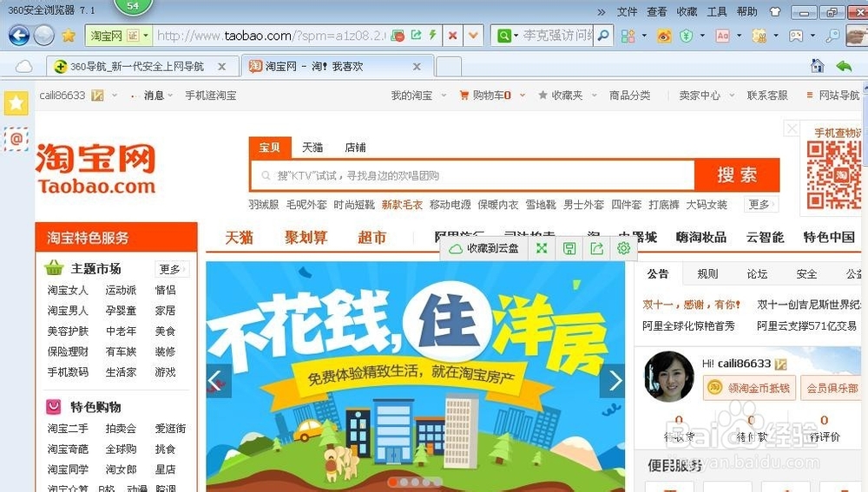This screenshot has height=492, width=868.
Task: Click the home icon in the tab bar
Action: 817,66
